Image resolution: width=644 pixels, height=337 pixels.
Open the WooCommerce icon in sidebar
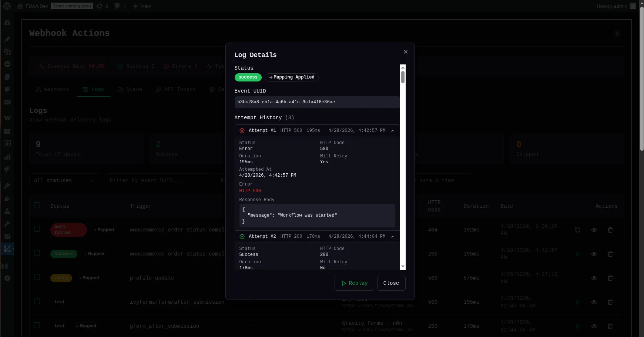[7, 118]
